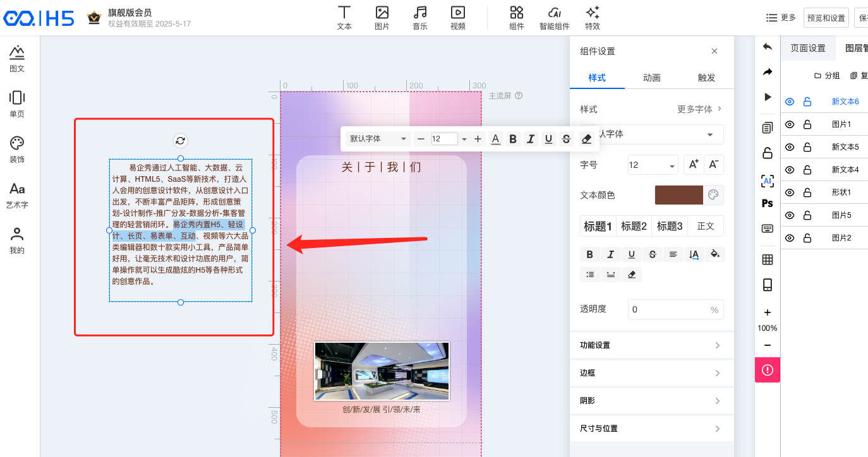The height and width of the screenshot is (457, 868).
Task: Open the 装饰 decoration sidebar panel
Action: coord(17,150)
